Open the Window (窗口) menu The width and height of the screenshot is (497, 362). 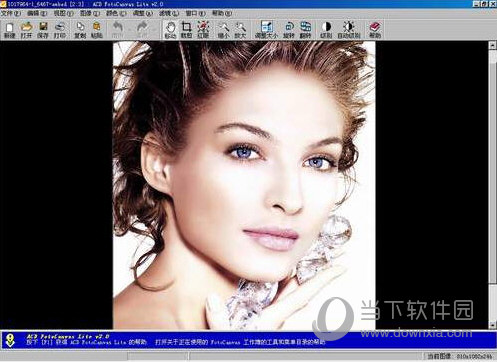[195, 13]
